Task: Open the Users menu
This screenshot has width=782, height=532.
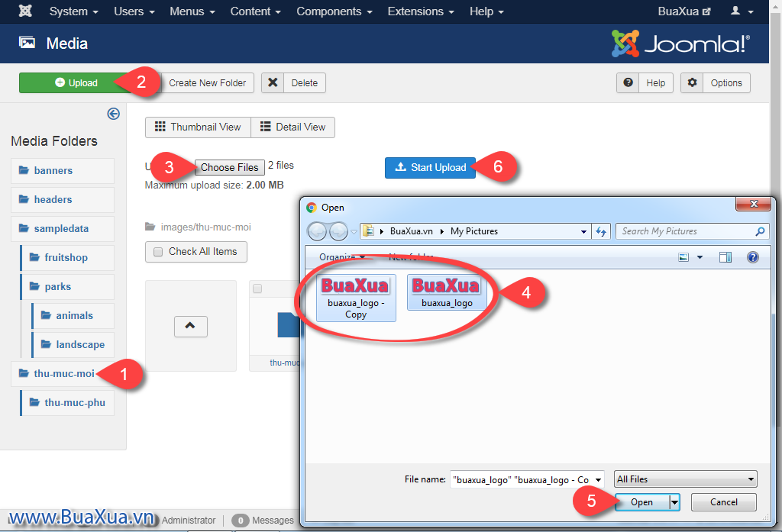Action: coord(134,11)
